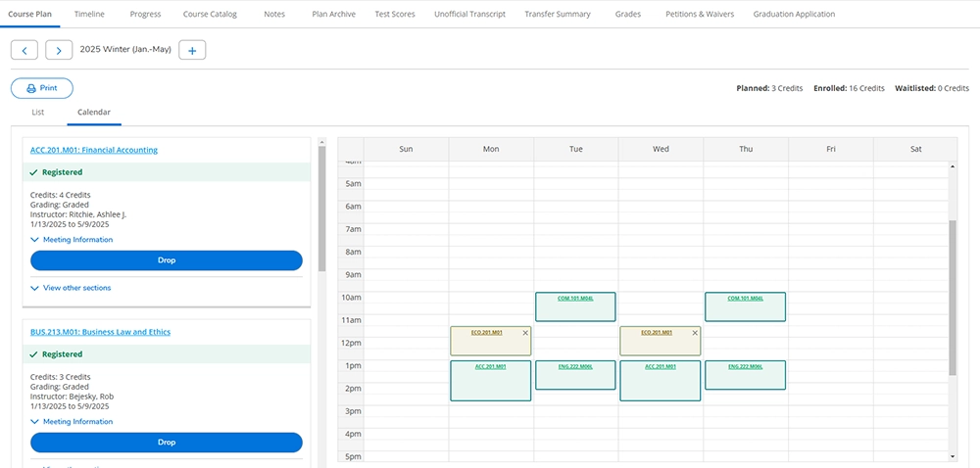
Task: Select Tuesday COM.101.M04L calendar block
Action: [575, 306]
